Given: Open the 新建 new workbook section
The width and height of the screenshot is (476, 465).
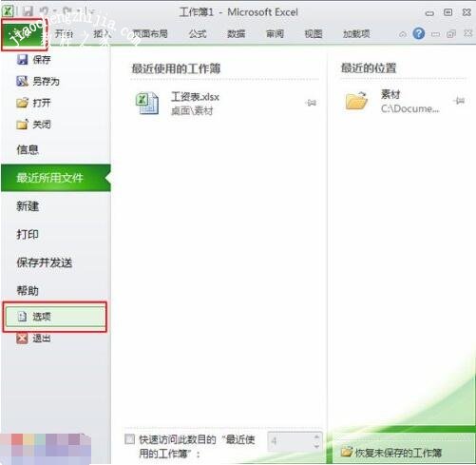Looking at the screenshot, I should 28,206.
